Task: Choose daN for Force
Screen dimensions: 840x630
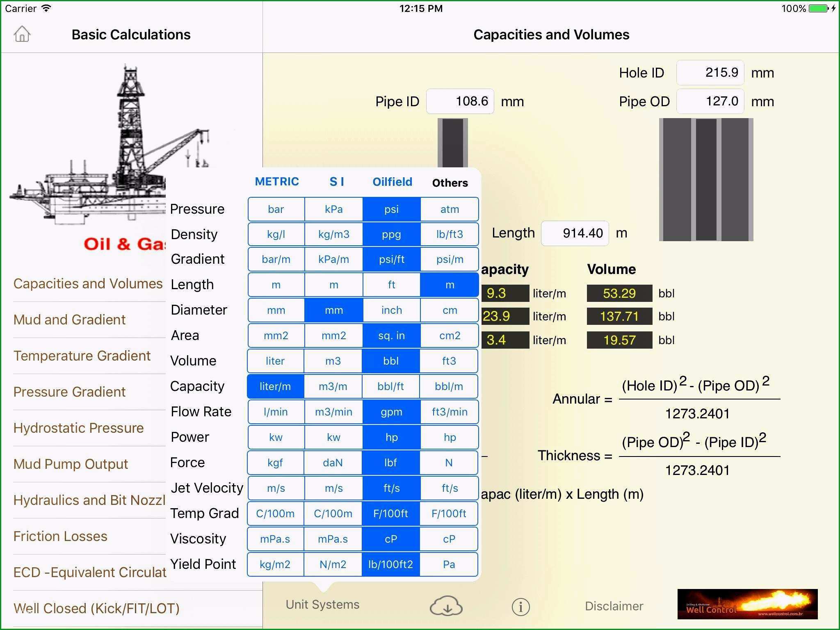Action: click(x=333, y=463)
